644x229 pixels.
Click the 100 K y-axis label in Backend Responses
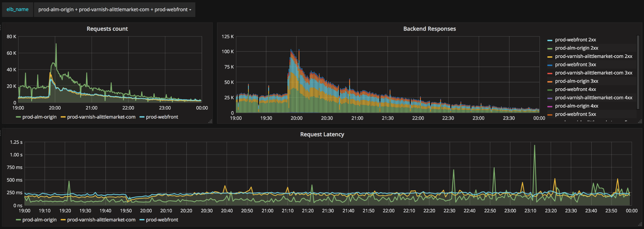(227, 51)
